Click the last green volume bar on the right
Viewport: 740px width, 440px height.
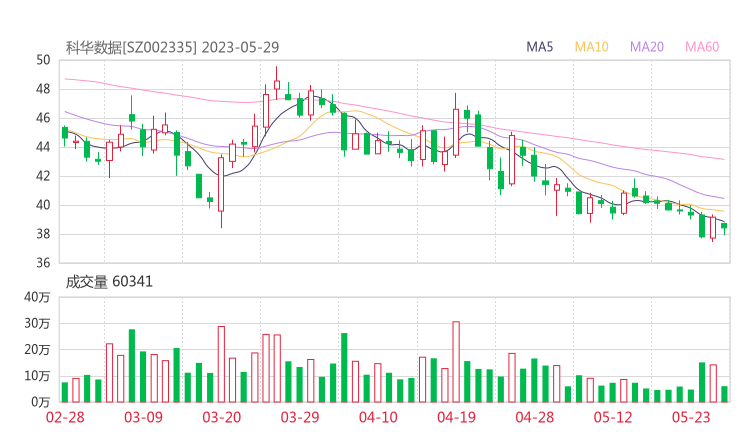[x=725, y=395]
